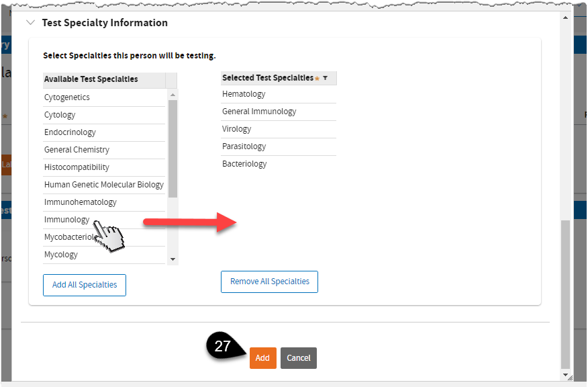The image size is (588, 387).
Task: Click the dialog scrollbar down arrow
Action: [x=566, y=375]
